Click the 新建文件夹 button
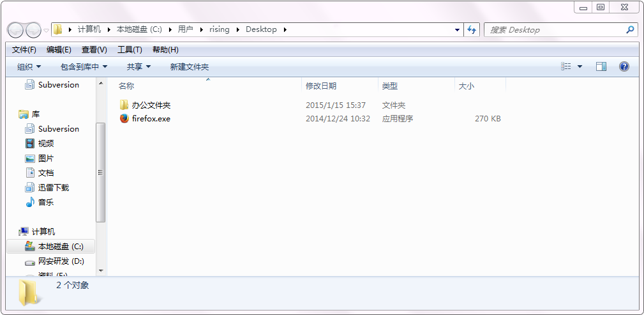Viewport: 644px width, 315px height. pyautogui.click(x=189, y=67)
